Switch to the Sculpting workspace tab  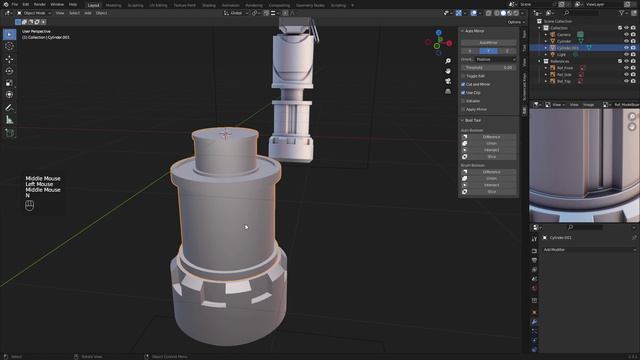[x=135, y=5]
